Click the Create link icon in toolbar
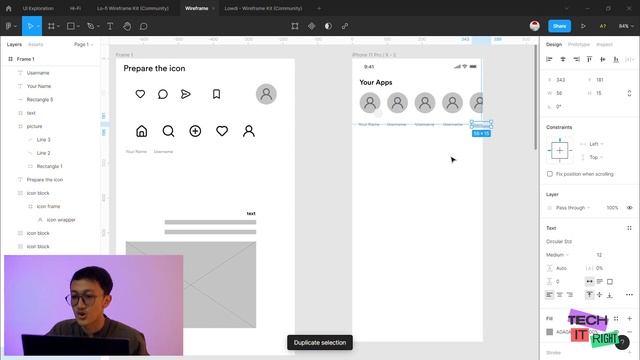This screenshot has width=640, height=360. pyautogui.click(x=345, y=26)
